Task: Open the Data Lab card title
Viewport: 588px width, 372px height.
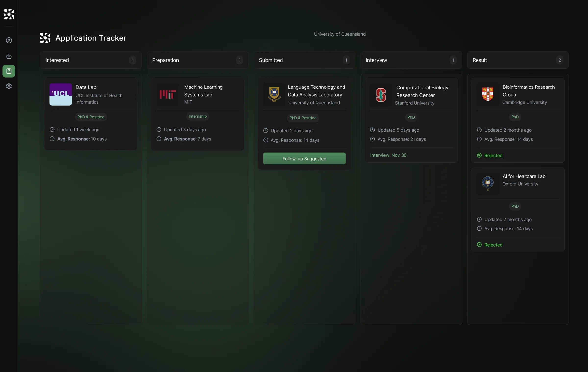Action: (86, 87)
